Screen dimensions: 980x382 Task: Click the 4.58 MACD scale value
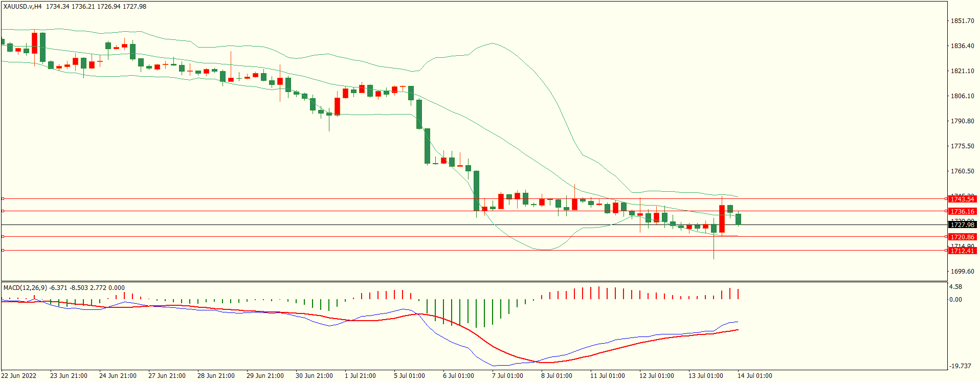(955, 287)
